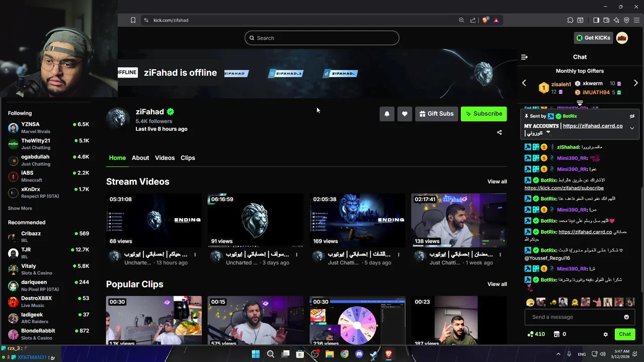This screenshot has width=644, height=362.
Task: Click zisaleh1 top gifter name
Action: [x=561, y=84]
